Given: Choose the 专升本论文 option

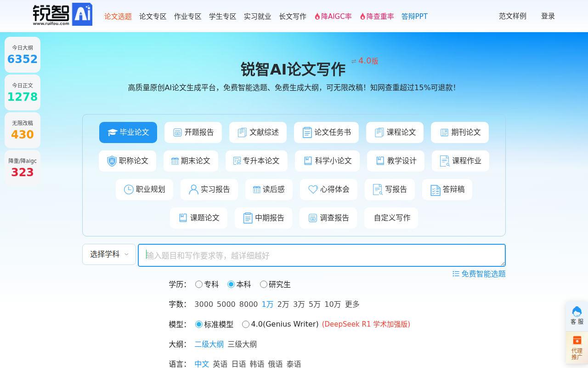Looking at the screenshot, I should 256,161.
